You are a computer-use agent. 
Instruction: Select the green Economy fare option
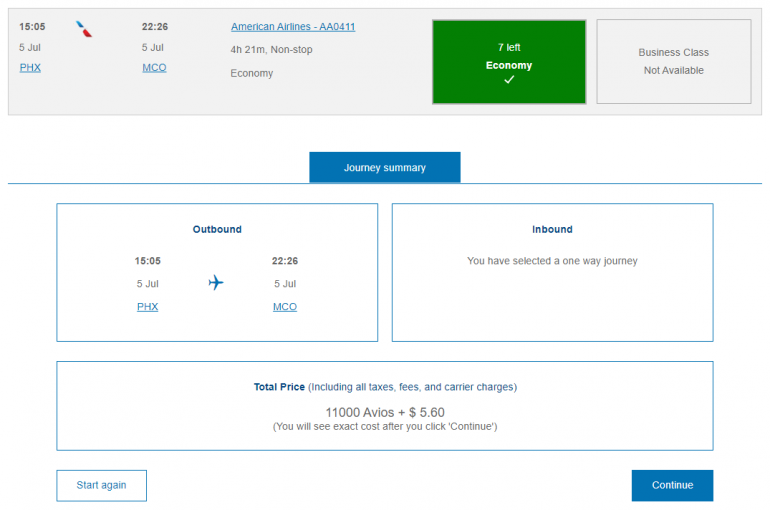click(x=509, y=62)
